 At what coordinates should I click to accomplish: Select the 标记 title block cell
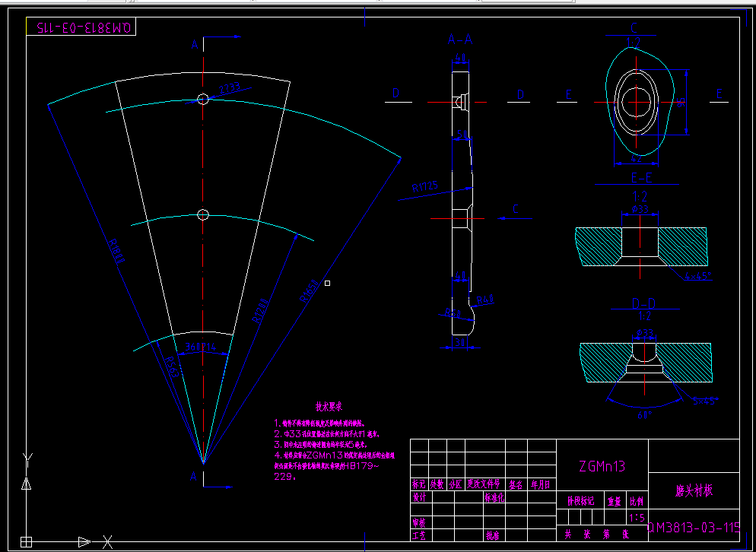[419, 484]
